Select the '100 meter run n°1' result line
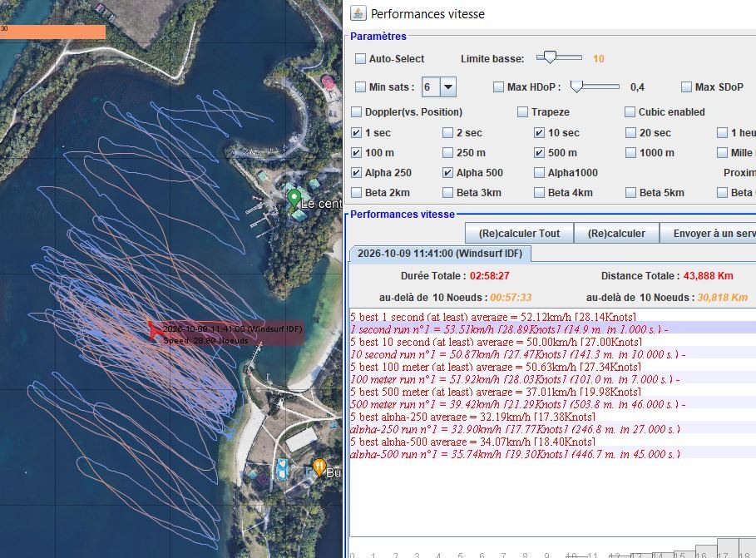 coord(553,379)
